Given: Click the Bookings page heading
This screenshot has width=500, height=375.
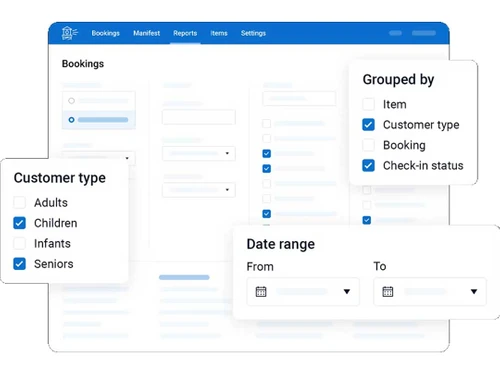Looking at the screenshot, I should [83, 64].
